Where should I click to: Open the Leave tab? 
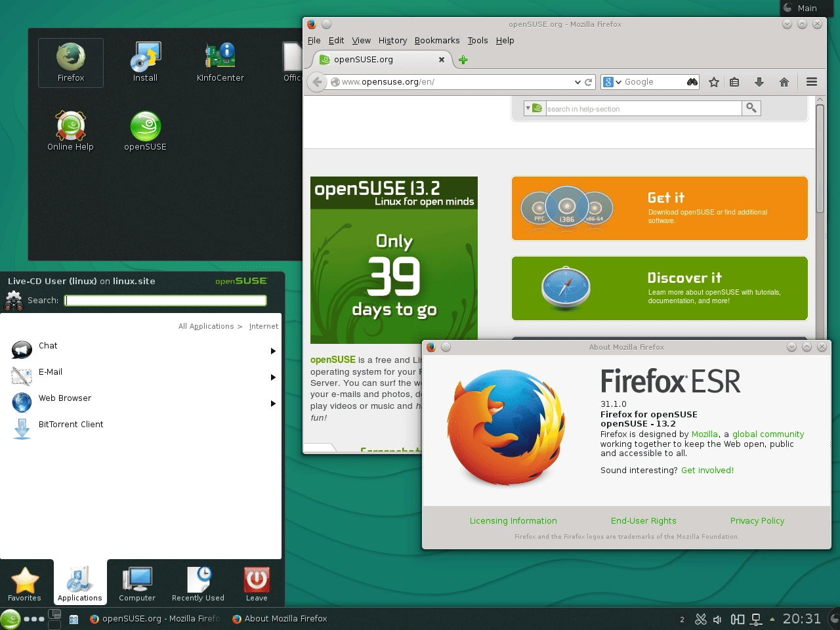pos(257,583)
